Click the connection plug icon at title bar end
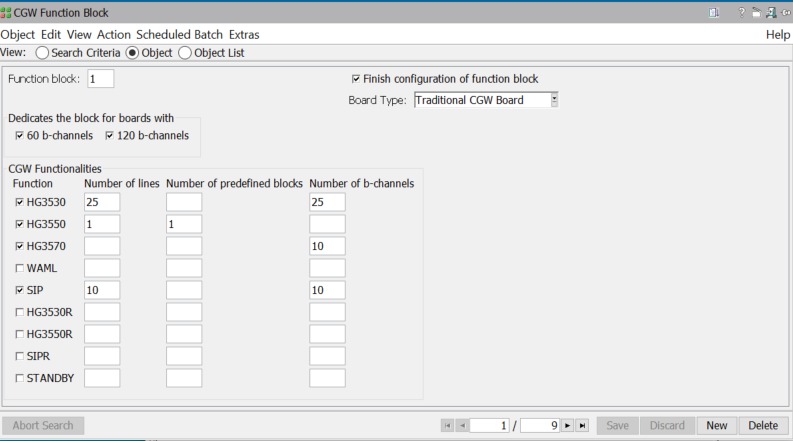 point(786,13)
